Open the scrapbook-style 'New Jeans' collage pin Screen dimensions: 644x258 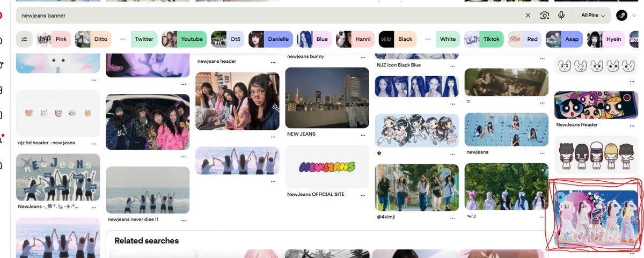point(58,177)
